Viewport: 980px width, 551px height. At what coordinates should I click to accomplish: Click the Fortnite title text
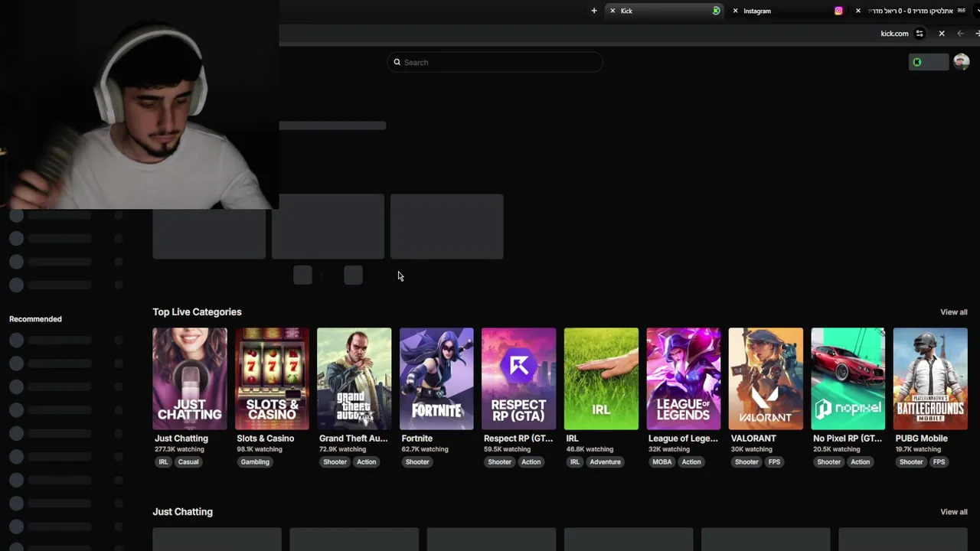(417, 439)
